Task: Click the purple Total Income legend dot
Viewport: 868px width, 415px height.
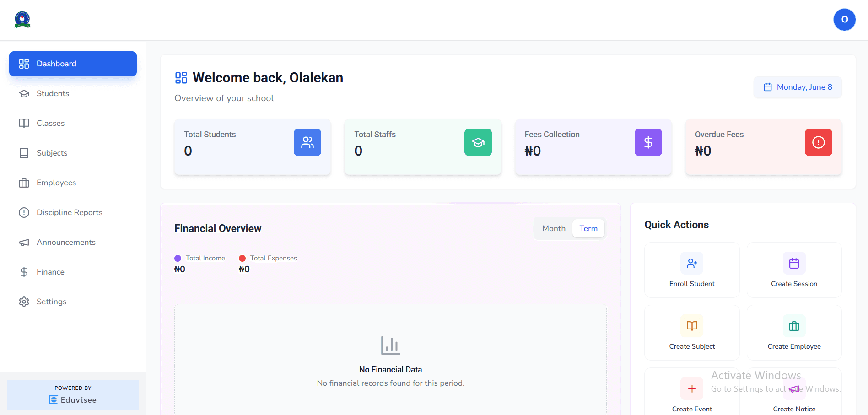Action: [x=178, y=259]
